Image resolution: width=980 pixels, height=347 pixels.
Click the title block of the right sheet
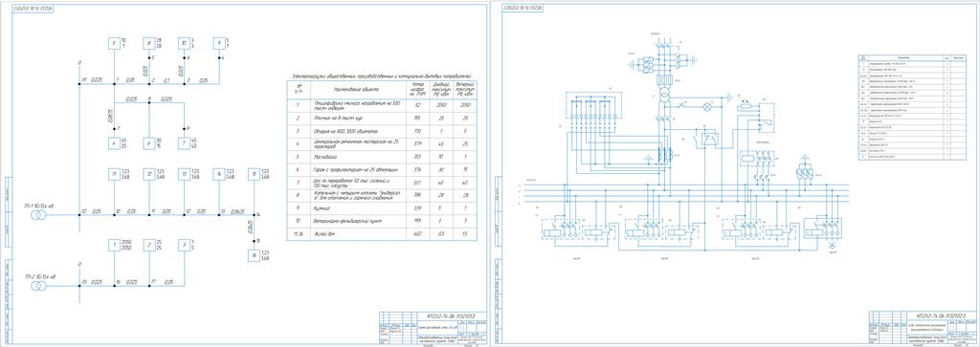tap(922, 328)
